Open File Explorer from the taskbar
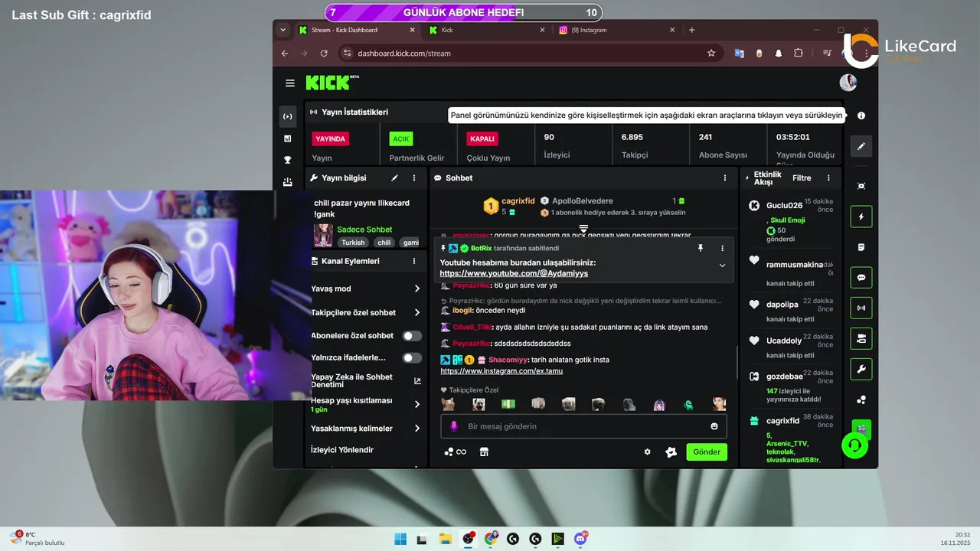 [445, 539]
